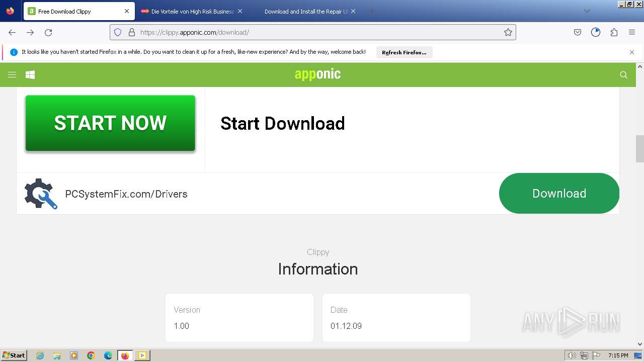The image size is (644, 362).
Task: Click the page vertical scrollbar thumb
Action: [640, 149]
